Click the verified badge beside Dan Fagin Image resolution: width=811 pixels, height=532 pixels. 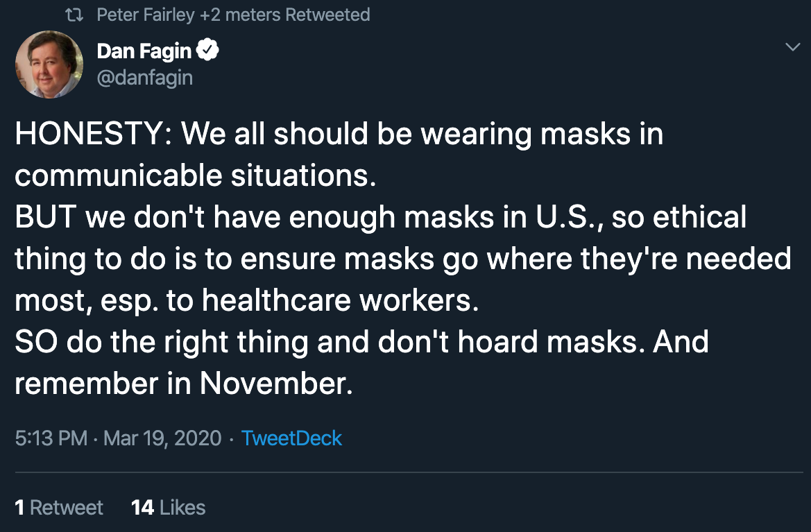[210, 50]
